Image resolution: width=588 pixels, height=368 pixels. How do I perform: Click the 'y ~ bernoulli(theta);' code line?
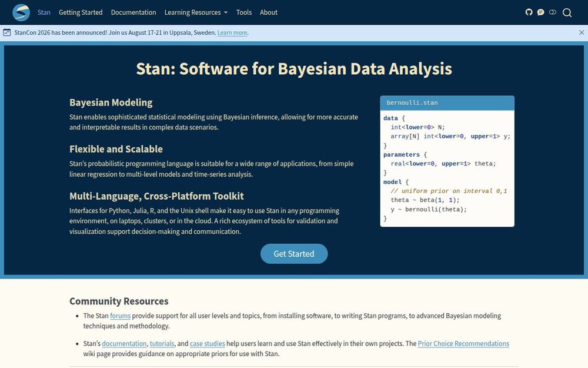(429, 210)
